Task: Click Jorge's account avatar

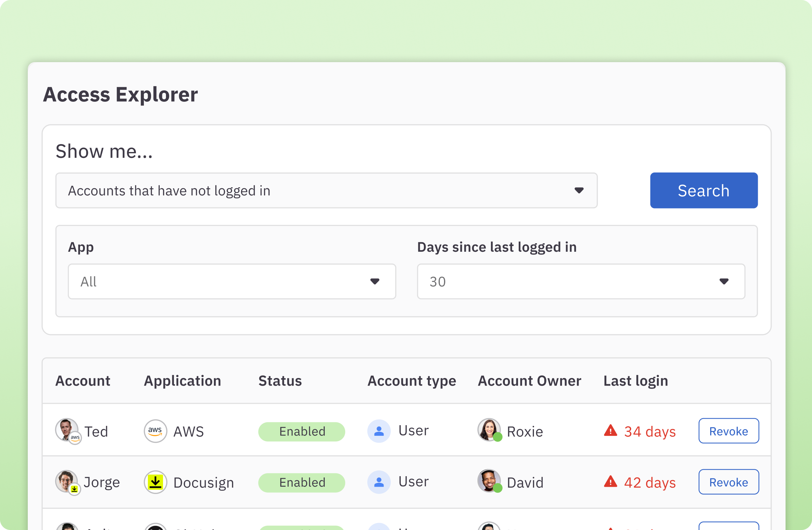Action: (66, 481)
